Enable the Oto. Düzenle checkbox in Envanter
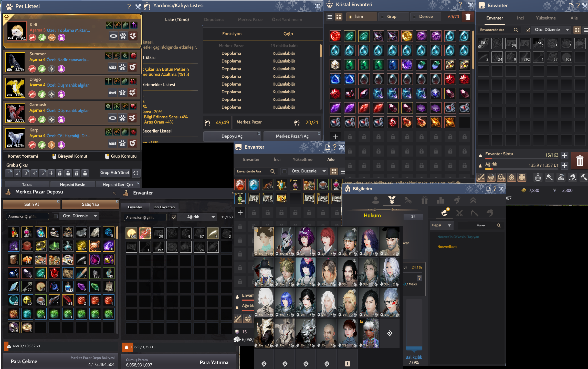 click(x=528, y=29)
